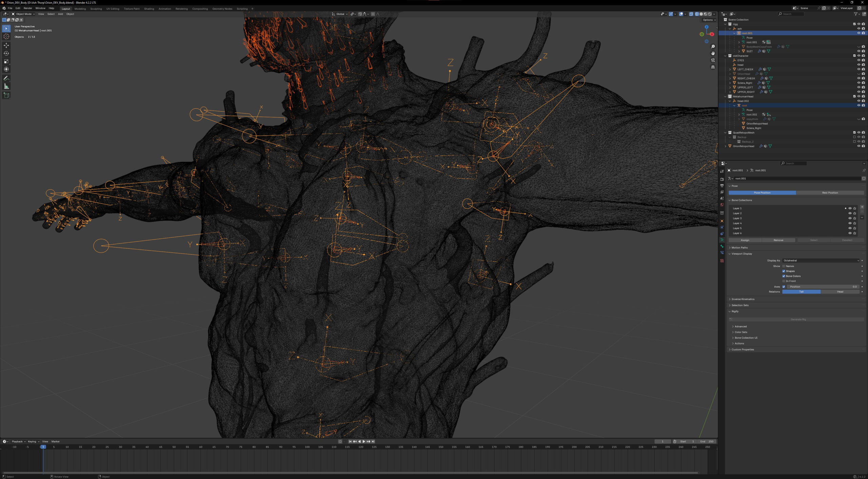Viewport: 868px width, 479px height.
Task: Open the viewport Add menu
Action: [x=60, y=14]
